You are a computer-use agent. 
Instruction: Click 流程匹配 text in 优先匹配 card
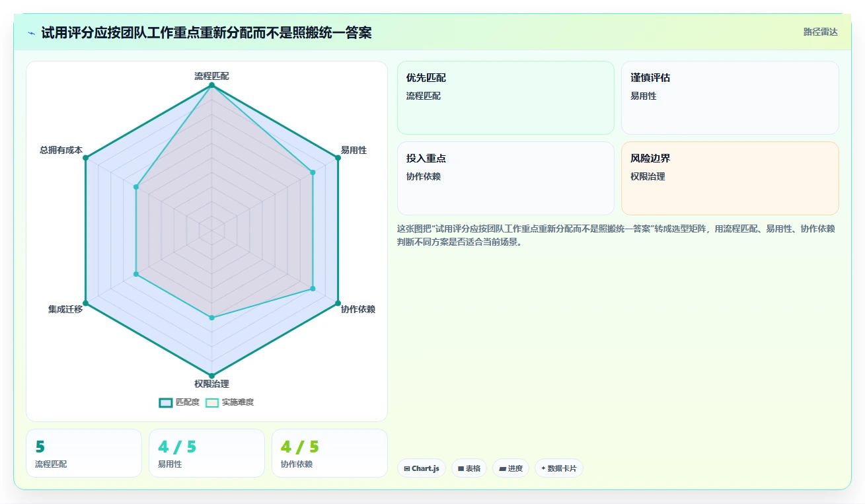[424, 96]
